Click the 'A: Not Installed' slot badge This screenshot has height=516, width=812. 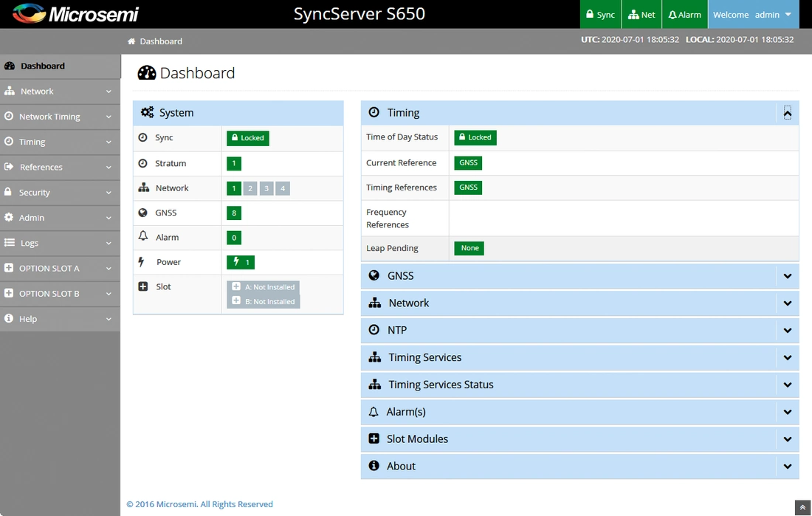[x=264, y=287]
